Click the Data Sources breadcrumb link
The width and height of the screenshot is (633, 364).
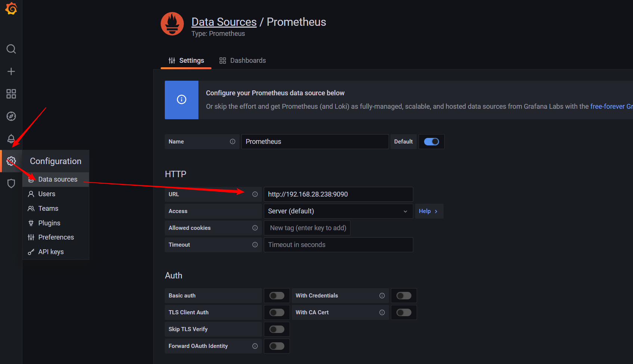pos(224,22)
